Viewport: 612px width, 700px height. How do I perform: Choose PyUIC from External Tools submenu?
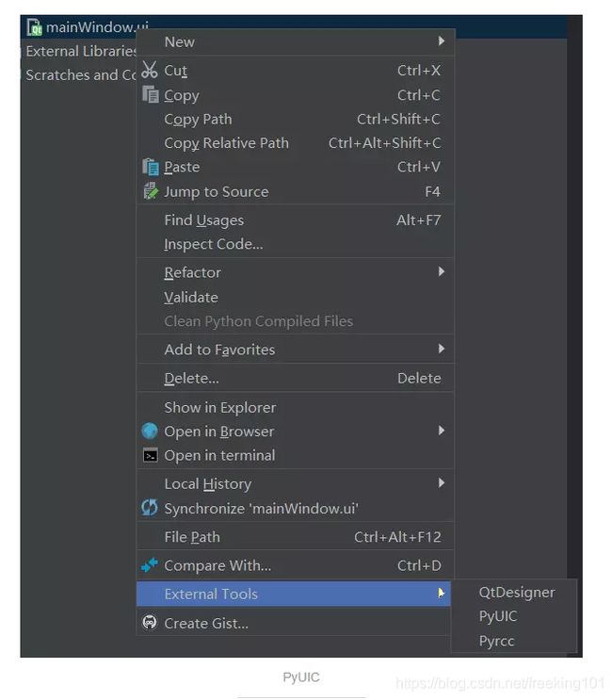498,616
